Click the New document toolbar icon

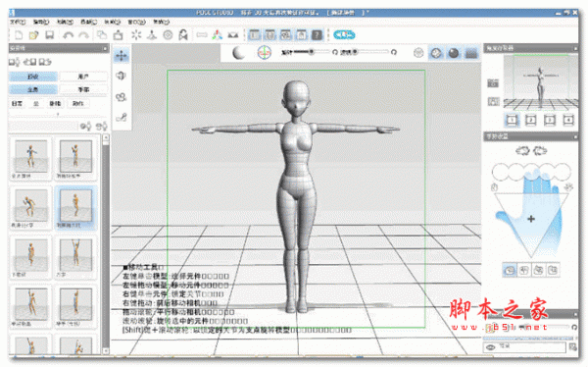click(19, 35)
